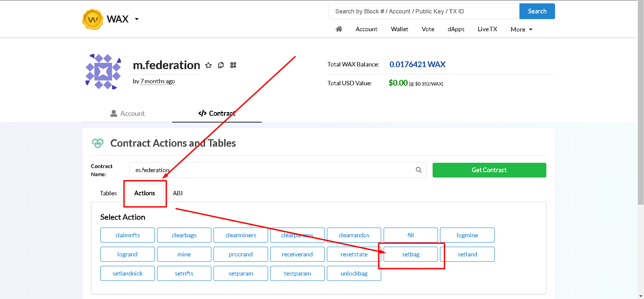Select the setlandnick action
This screenshot has width=644, height=299.
[x=128, y=273]
